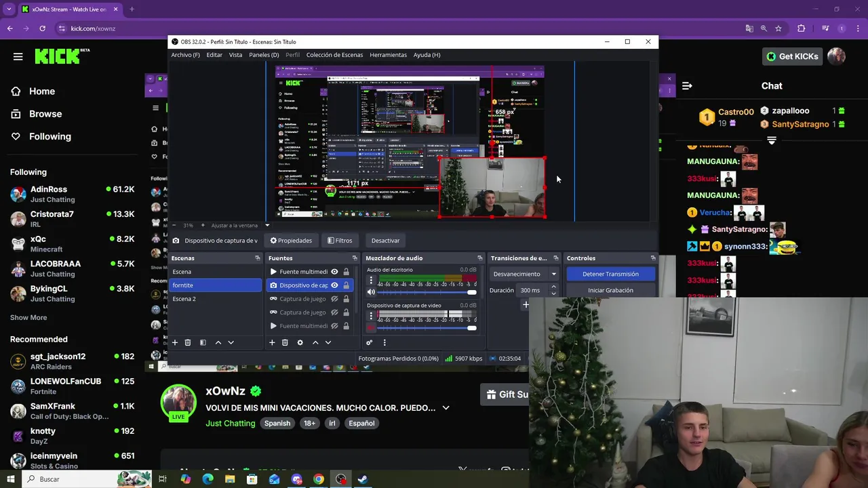Toggle the lock on the 'Dispositivo de cap' source
The width and height of the screenshot is (868, 488).
point(346,285)
